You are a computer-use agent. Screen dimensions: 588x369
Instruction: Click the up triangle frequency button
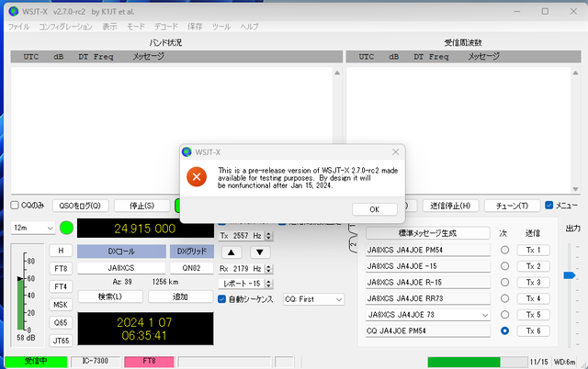click(232, 252)
